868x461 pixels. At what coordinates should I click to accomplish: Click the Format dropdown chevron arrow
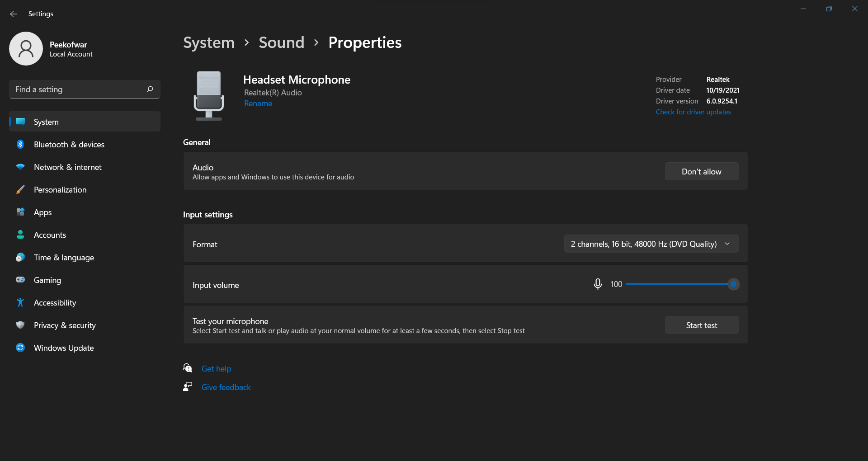pyautogui.click(x=727, y=244)
